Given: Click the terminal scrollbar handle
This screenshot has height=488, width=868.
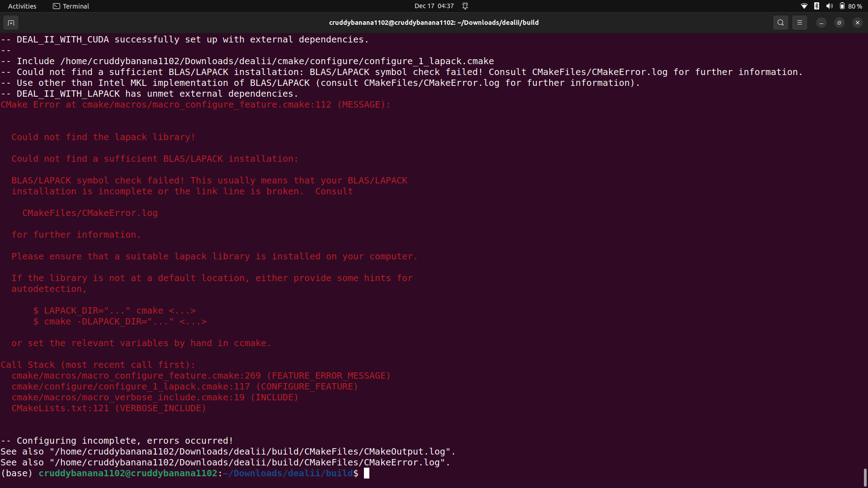Looking at the screenshot, I should 865,477.
